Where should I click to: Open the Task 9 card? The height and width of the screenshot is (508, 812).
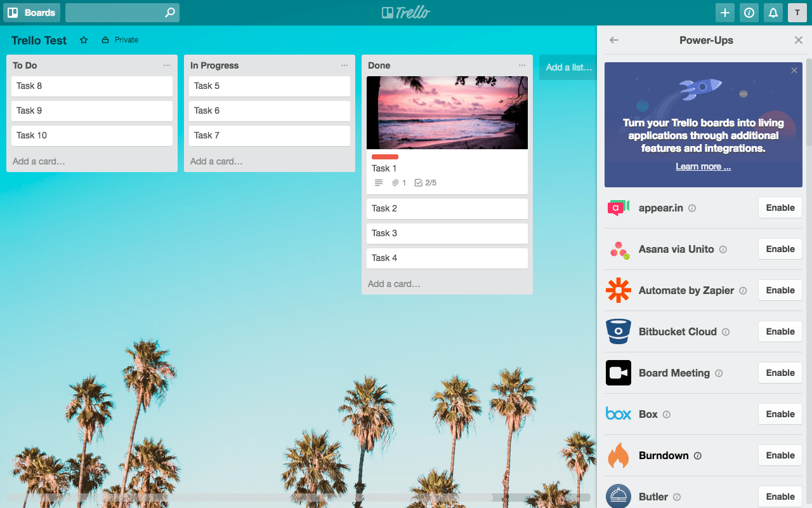click(x=92, y=111)
